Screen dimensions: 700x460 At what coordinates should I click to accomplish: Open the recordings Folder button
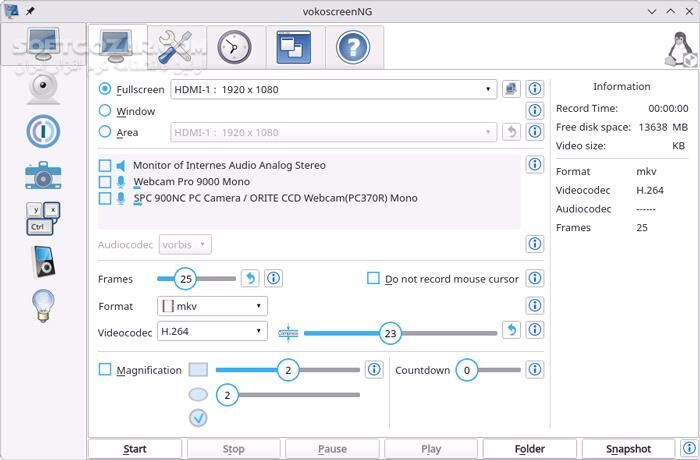[529, 449]
